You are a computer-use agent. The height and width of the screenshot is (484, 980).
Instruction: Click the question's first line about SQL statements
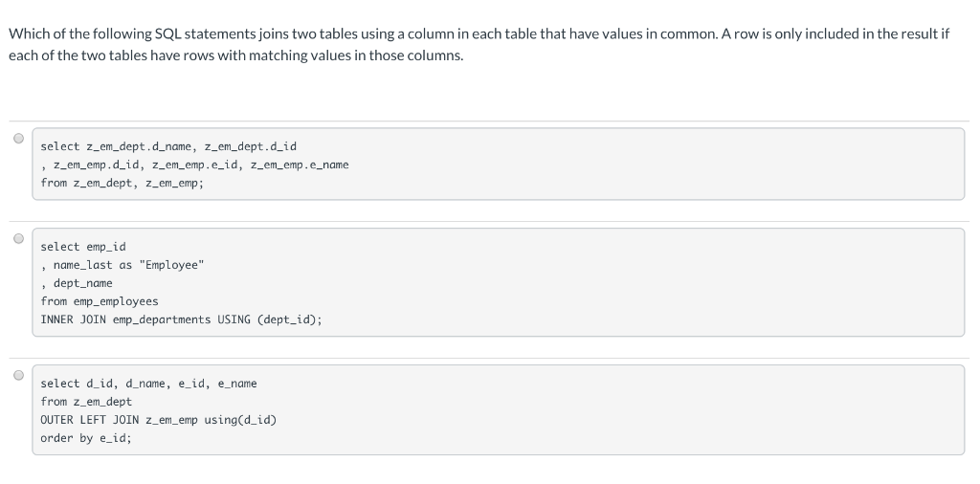(479, 33)
